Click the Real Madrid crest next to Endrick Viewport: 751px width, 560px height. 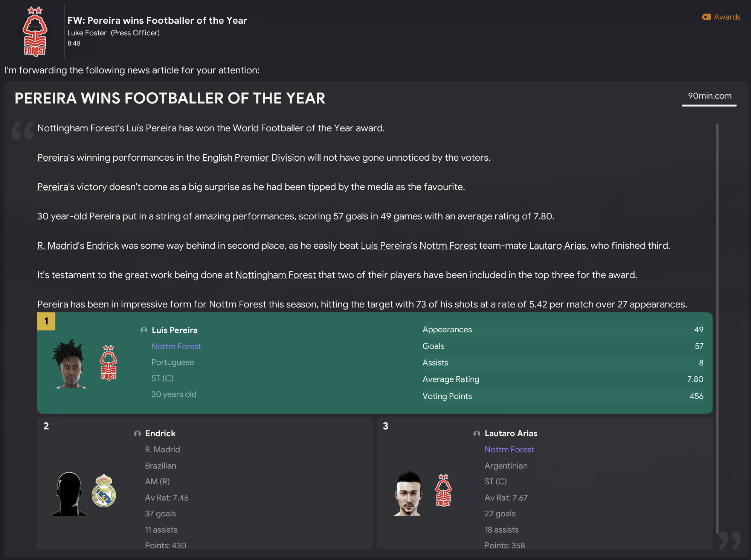point(104,491)
